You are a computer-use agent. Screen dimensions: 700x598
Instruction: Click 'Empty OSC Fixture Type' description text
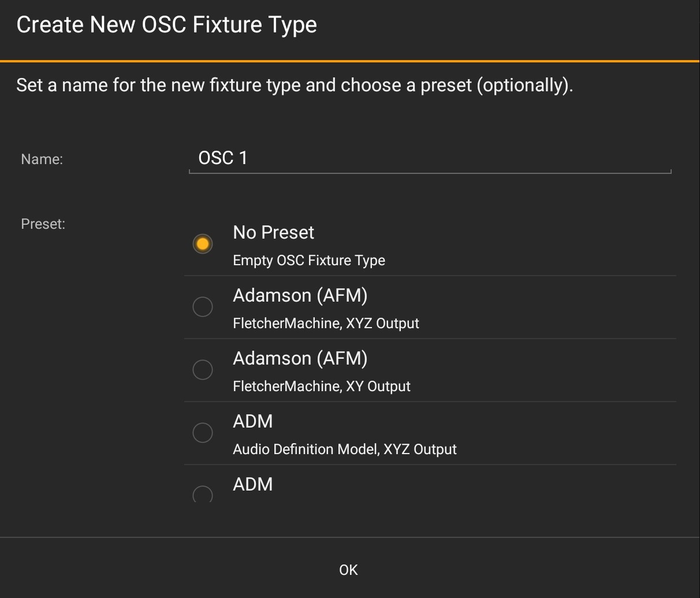[x=308, y=261]
